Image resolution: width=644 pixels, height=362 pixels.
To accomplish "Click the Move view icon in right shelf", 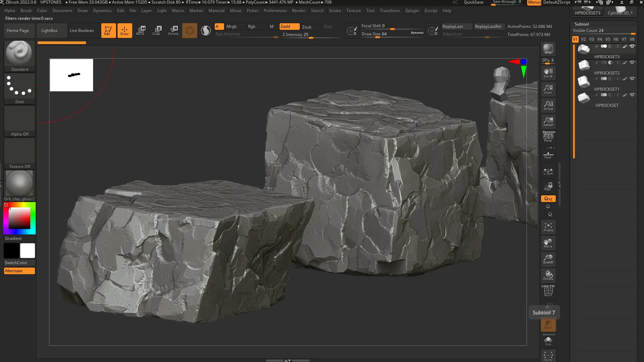I will tap(548, 243).
